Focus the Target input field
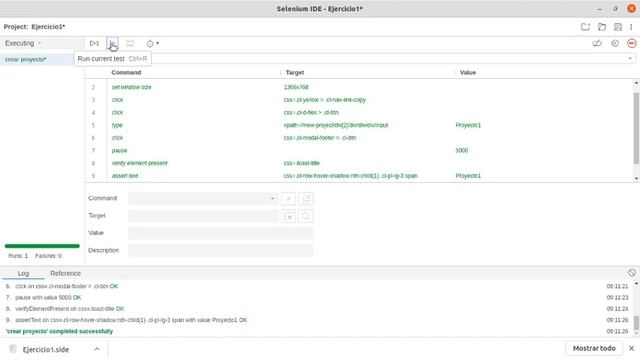640x360 pixels. (203, 216)
